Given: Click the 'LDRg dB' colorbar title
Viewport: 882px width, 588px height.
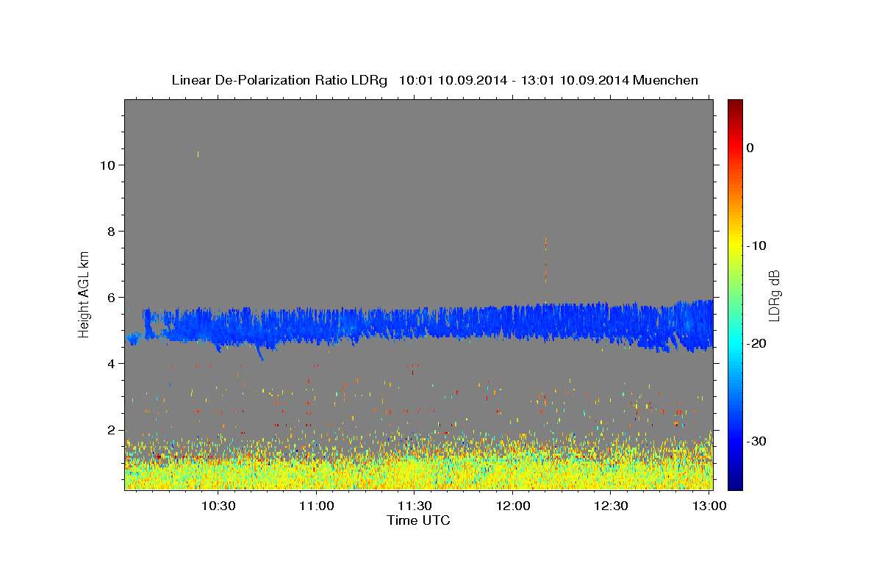Looking at the screenshot, I should (774, 295).
